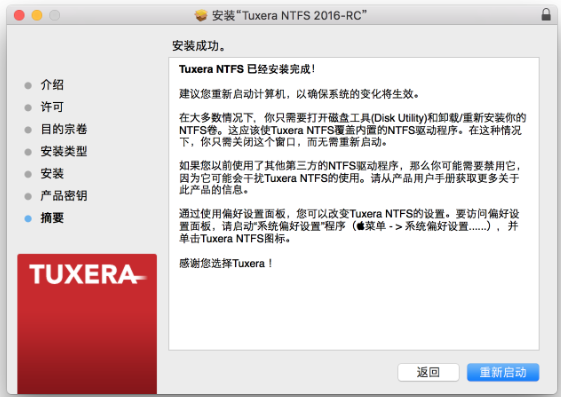Click the bold 'Tuxera NTFS 已经安装完成' line
The width and height of the screenshot is (561, 397).
click(247, 69)
